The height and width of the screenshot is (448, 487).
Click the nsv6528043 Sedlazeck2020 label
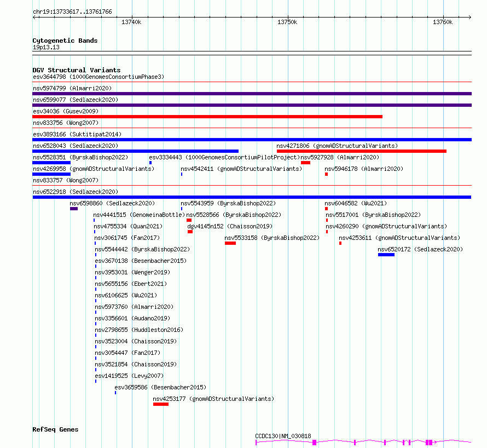coord(76,146)
